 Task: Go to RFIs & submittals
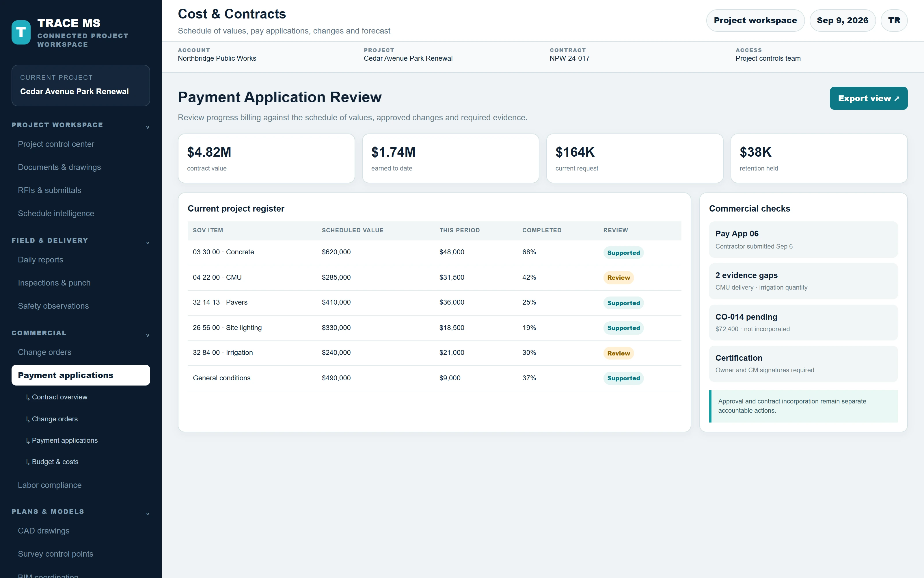point(81,190)
